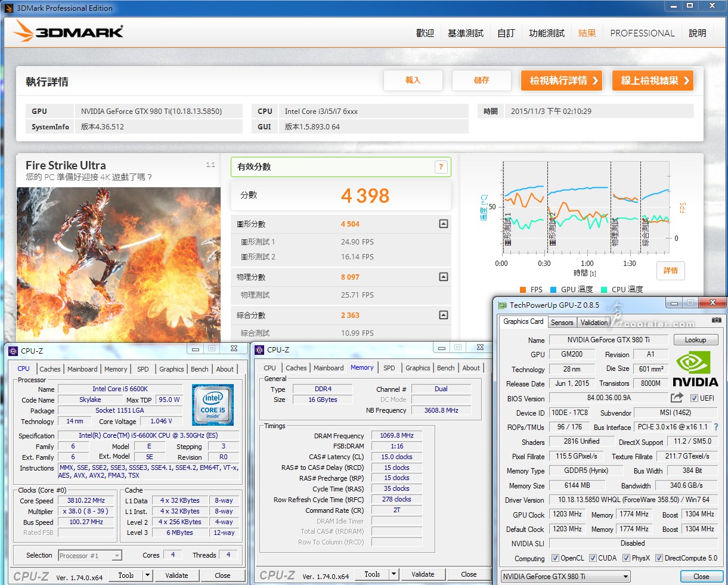This screenshot has height=585, width=728.
Task: Collapse the 圖形分數 section
Action: (443, 224)
